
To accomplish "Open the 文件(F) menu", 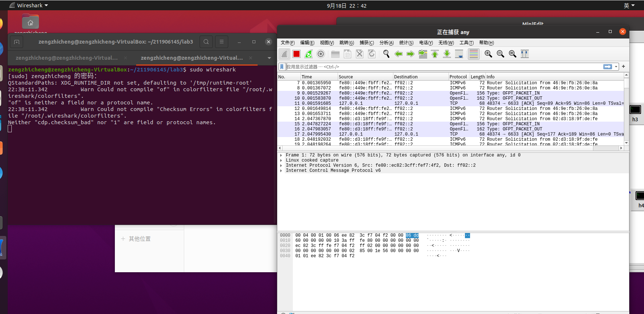I will tap(288, 43).
